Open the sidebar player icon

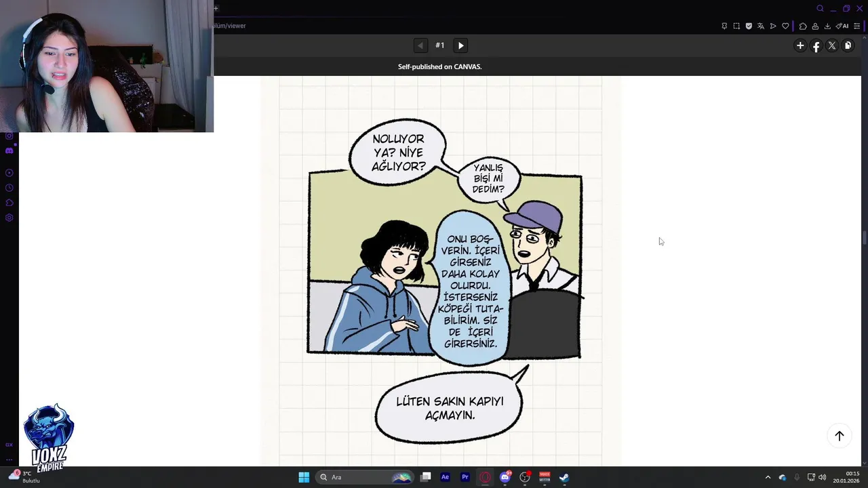pyautogui.click(x=9, y=173)
